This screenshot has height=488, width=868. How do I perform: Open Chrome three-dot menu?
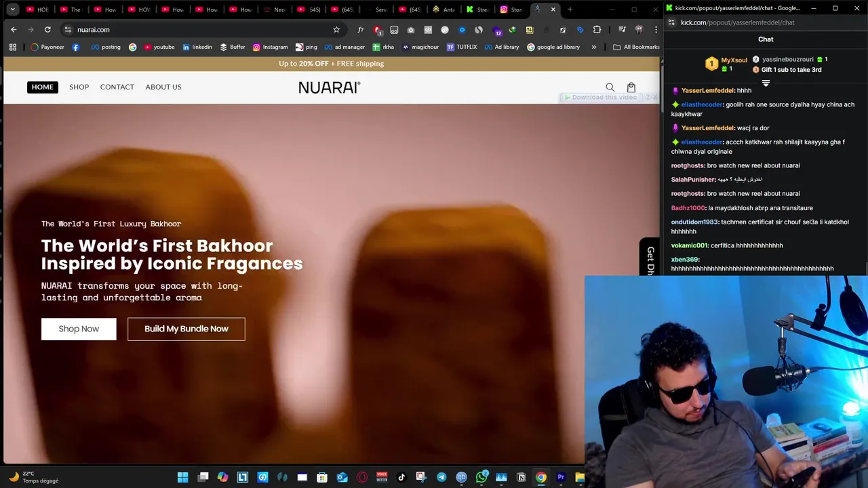[x=656, y=30]
